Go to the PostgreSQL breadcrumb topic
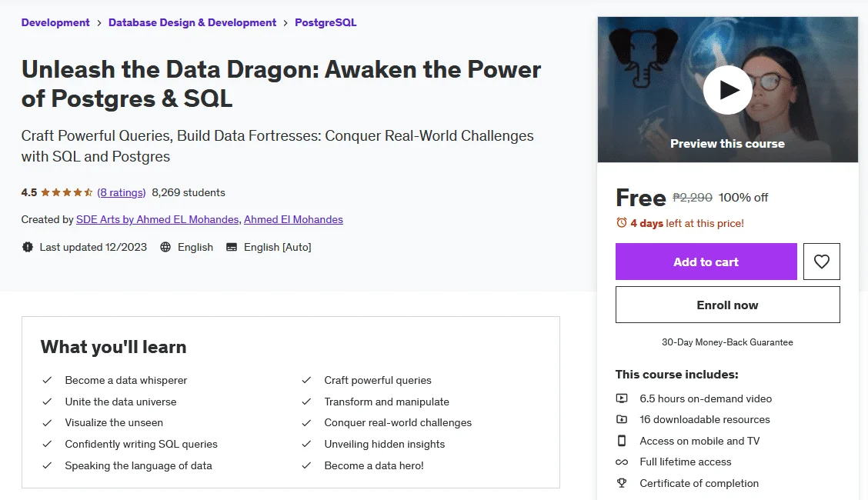This screenshot has width=868, height=500. [325, 22]
